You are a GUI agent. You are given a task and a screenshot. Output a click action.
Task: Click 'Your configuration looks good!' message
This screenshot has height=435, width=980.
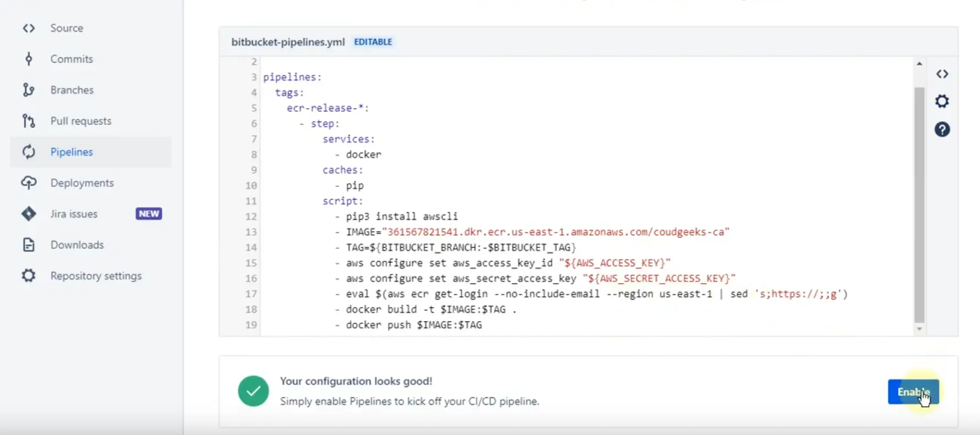click(356, 381)
